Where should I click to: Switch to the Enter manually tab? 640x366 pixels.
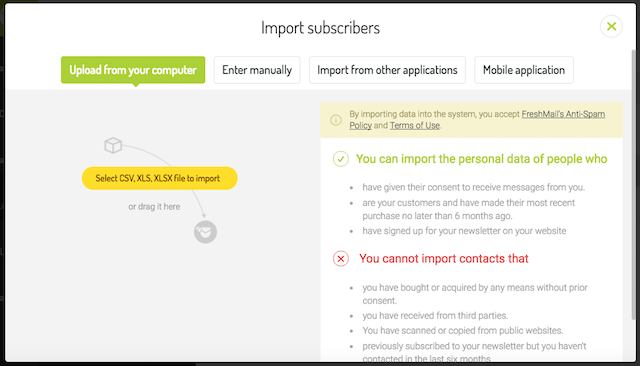(x=257, y=70)
